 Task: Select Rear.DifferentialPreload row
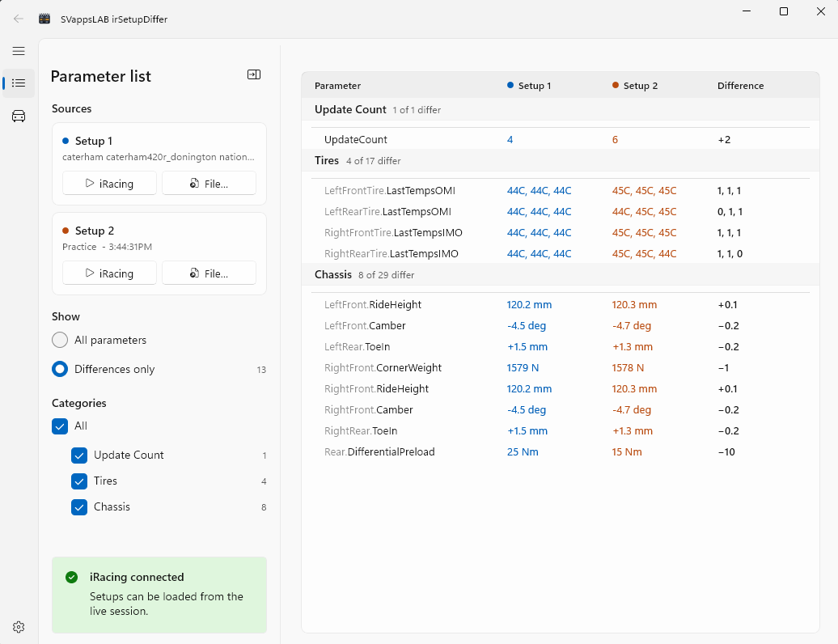pyautogui.click(x=560, y=451)
